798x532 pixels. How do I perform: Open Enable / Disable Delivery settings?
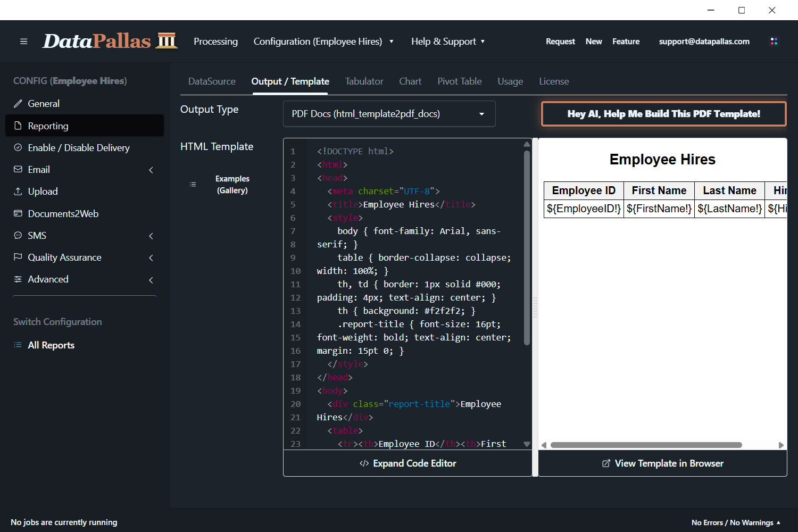[85, 147]
